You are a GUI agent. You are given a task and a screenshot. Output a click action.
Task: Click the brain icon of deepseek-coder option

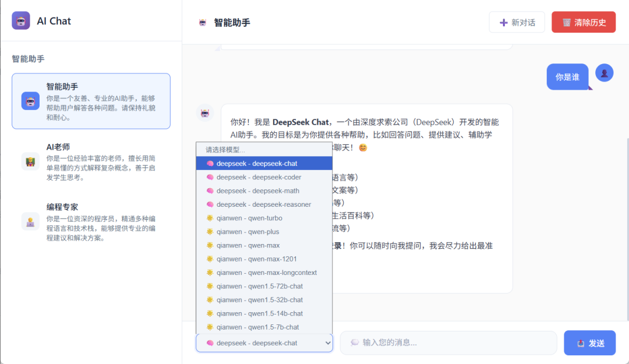pos(210,177)
